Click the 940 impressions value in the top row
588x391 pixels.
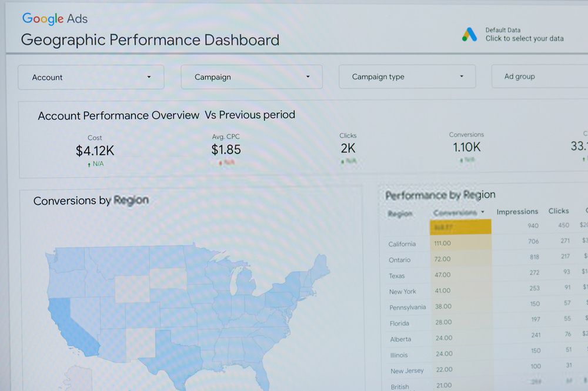[533, 226]
